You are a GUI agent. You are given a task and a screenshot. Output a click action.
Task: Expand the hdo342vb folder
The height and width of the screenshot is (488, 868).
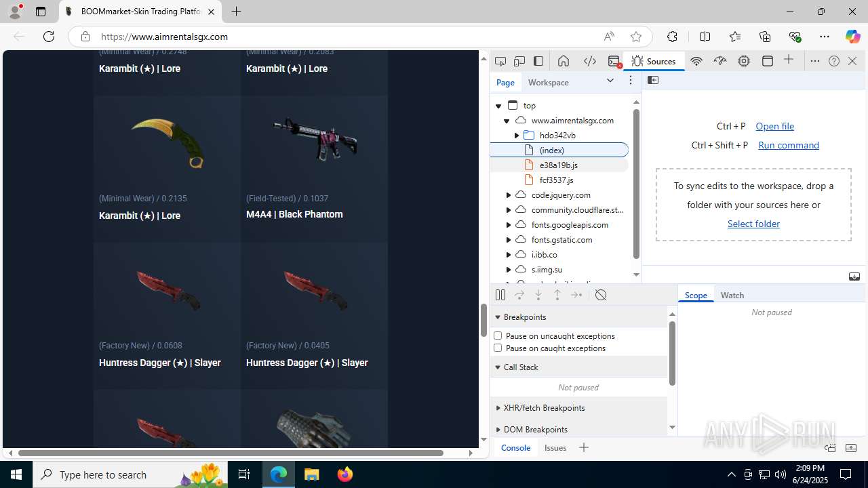[517, 136]
